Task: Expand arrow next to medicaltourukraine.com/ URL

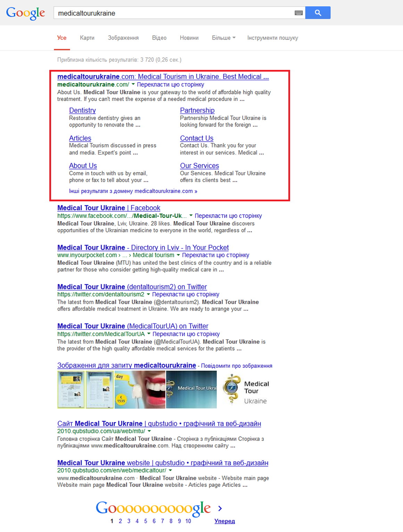Action: 133,84
